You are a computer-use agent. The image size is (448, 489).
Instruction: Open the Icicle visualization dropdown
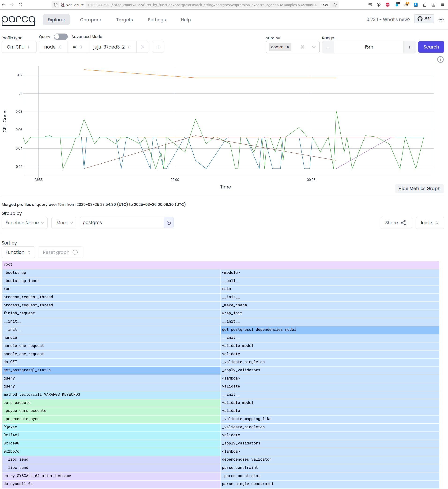(x=429, y=223)
